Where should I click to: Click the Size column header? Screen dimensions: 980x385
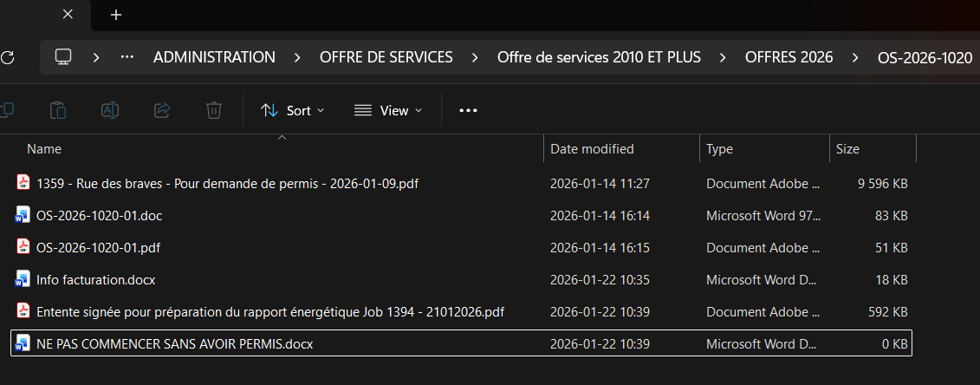coord(847,149)
